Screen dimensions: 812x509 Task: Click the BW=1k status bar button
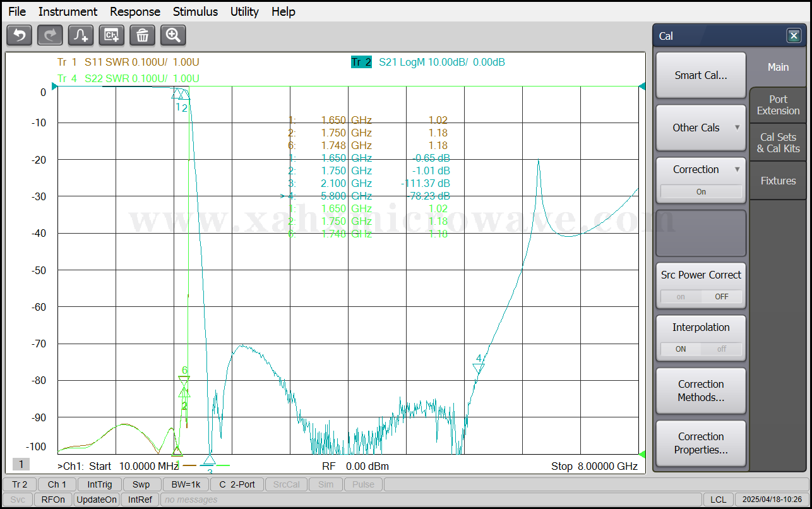[186, 484]
